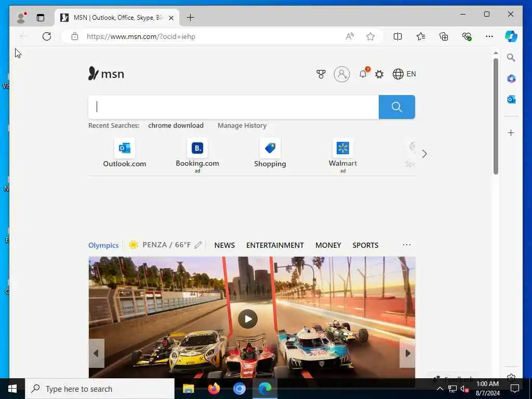The height and width of the screenshot is (399, 532).
Task: Sign in with the account icon
Action: coord(342,74)
